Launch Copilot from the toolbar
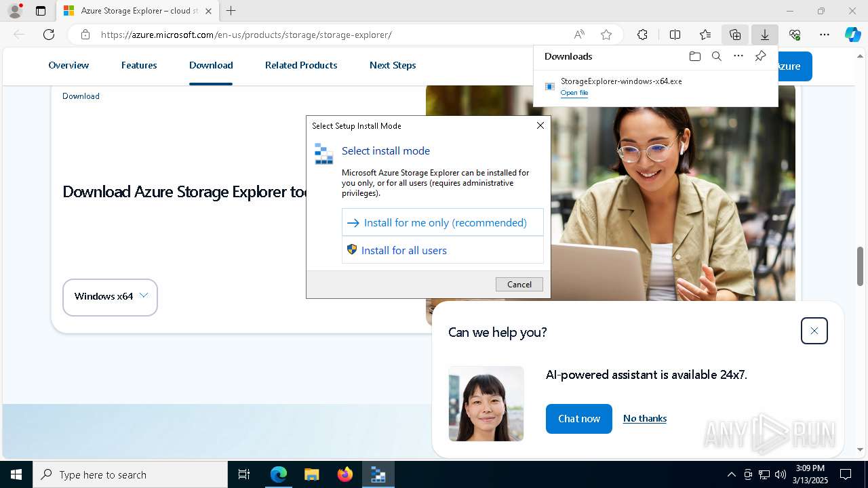This screenshot has width=868, height=488. coord(852,35)
